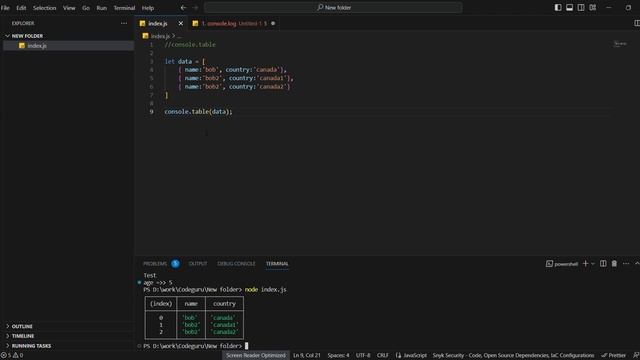Click the terminal prompt input line
Screen dimensions: 640x360
(x=195, y=346)
